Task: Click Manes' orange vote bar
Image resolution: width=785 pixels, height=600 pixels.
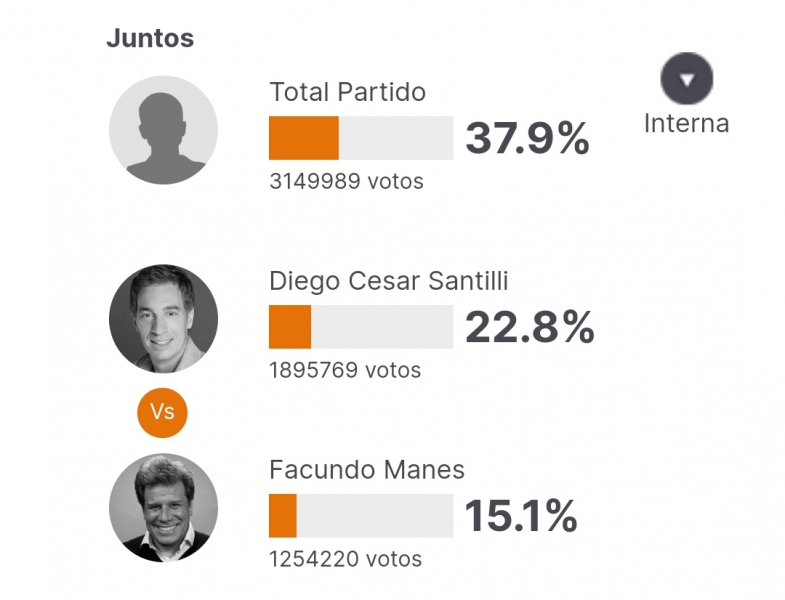Action: (283, 516)
